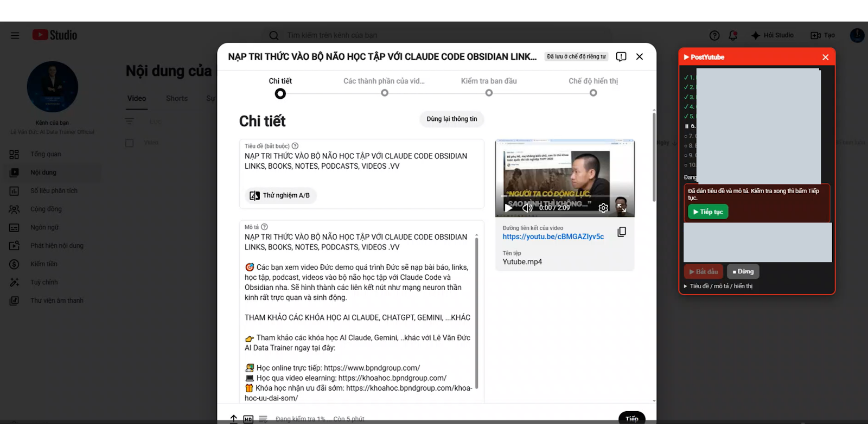This screenshot has height=434, width=868.
Task: Go to YouTube Studio logo home
Action: click(x=55, y=35)
